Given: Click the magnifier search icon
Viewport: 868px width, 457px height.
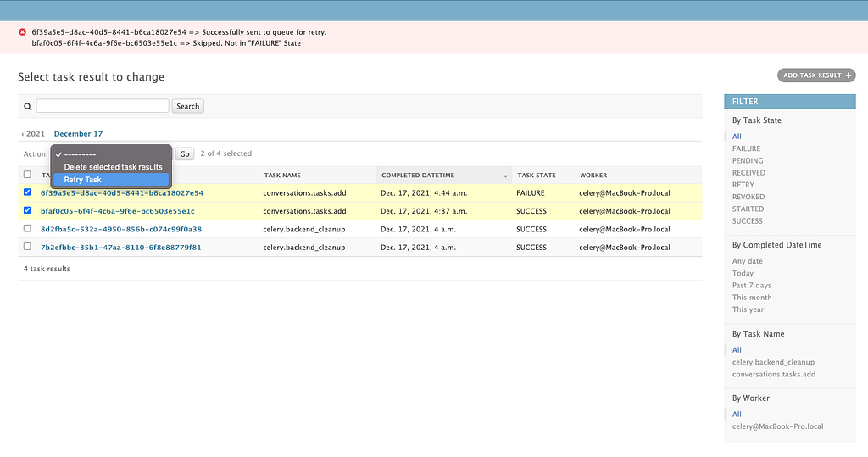Looking at the screenshot, I should 27,106.
